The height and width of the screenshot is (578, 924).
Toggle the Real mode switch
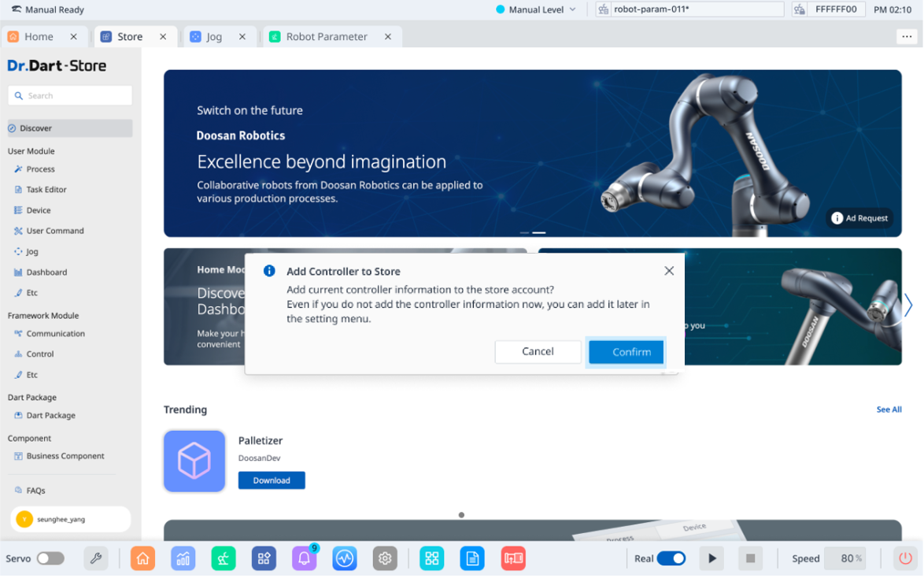(x=671, y=558)
